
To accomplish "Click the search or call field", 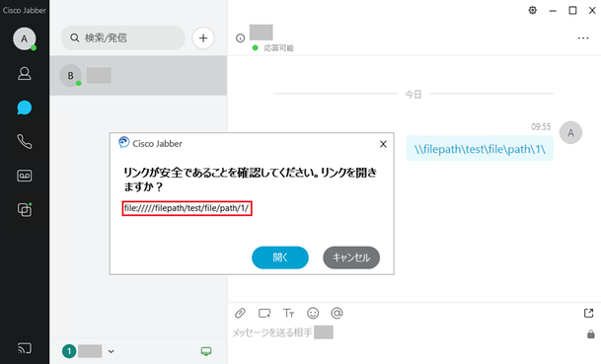I will tap(123, 37).
